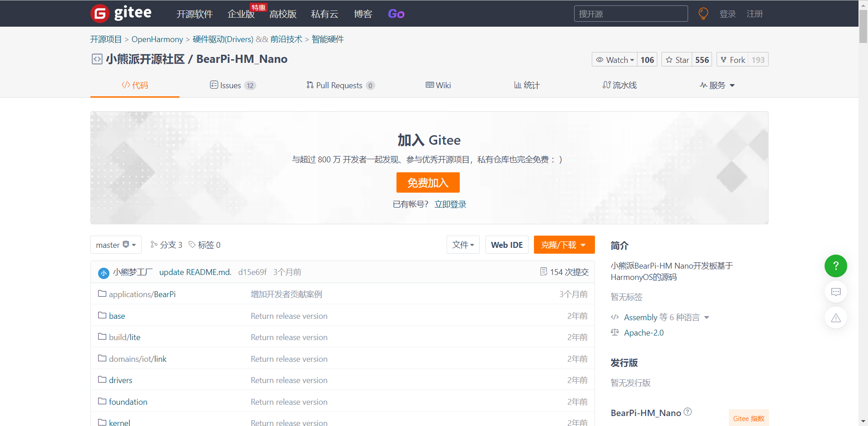The image size is (868, 426).
Task: Click the scrollbar up arrow
Action: (x=863, y=4)
